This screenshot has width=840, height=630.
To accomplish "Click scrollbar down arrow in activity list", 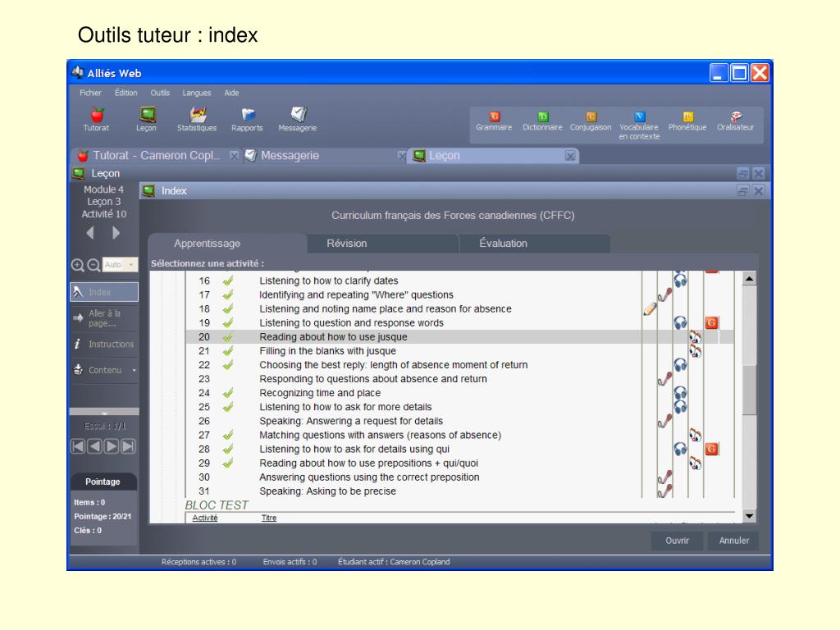I will click(x=750, y=517).
